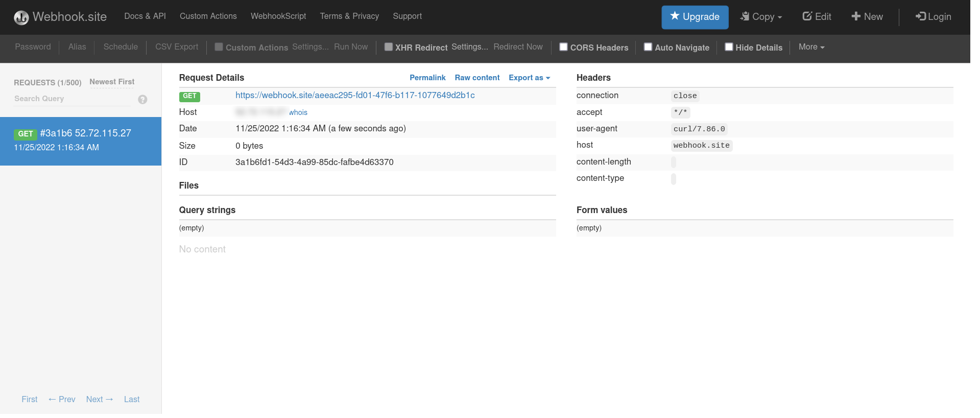Click CSV Export in toolbar
Viewport: 980px width, 418px height.
tap(177, 47)
